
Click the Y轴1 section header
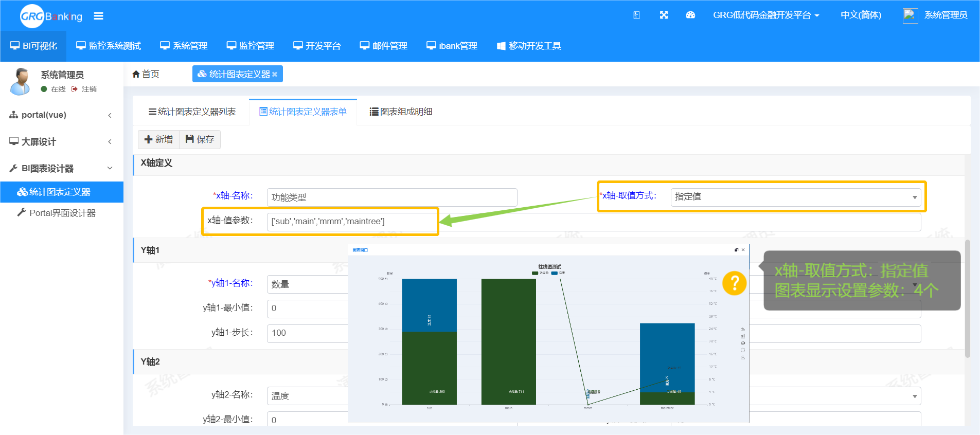pyautogui.click(x=150, y=250)
